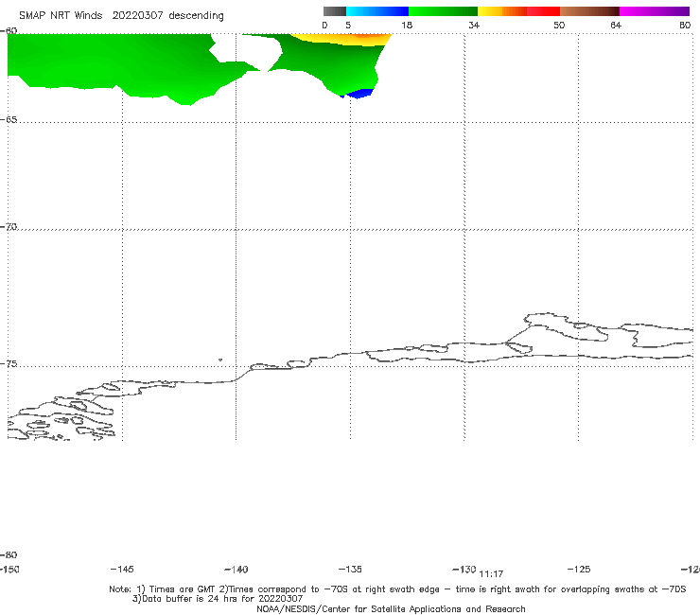
Task: Click the longitude label -150
Action: tap(9, 569)
